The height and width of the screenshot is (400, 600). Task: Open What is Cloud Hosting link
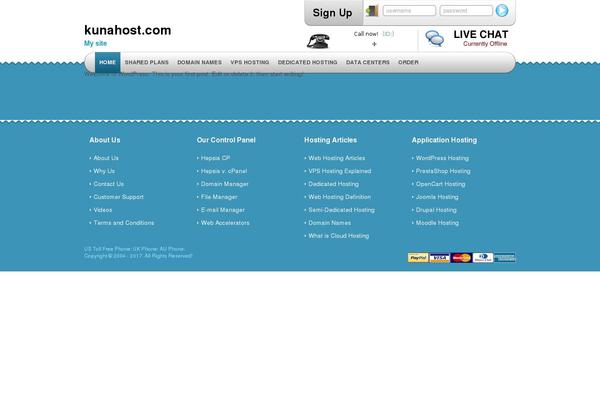339,236
